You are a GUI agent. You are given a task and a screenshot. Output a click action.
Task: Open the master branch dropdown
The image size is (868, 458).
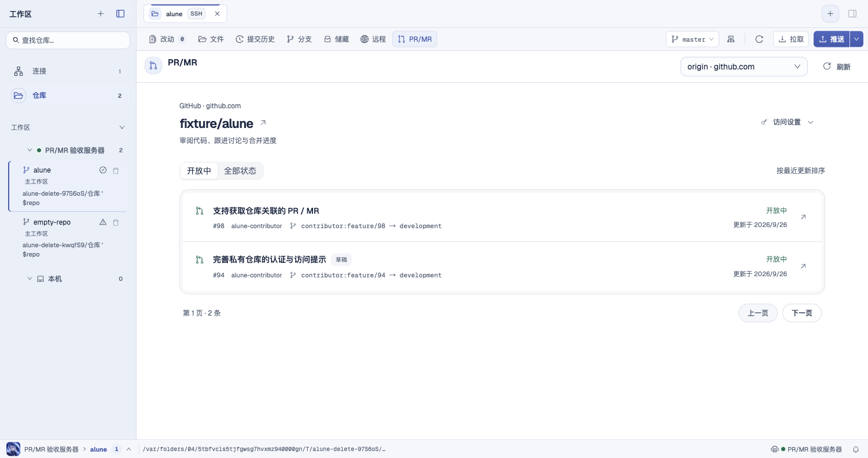point(693,39)
